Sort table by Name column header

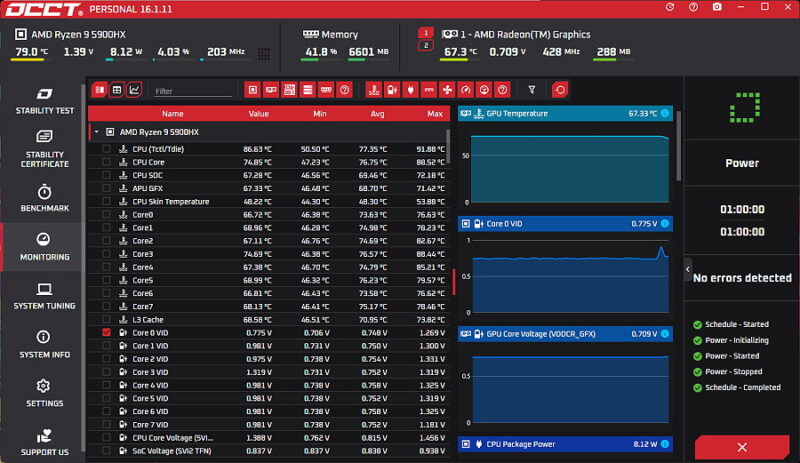172,114
